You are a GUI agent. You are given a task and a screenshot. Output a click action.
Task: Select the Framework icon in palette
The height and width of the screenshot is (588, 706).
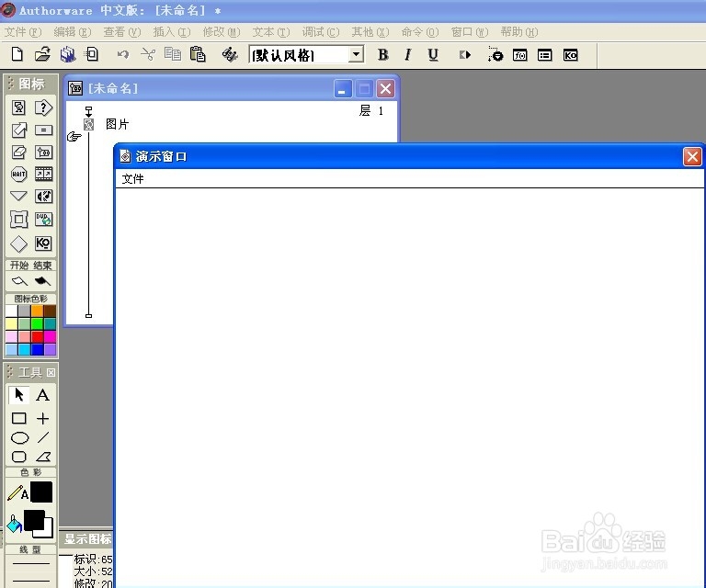tap(18, 219)
